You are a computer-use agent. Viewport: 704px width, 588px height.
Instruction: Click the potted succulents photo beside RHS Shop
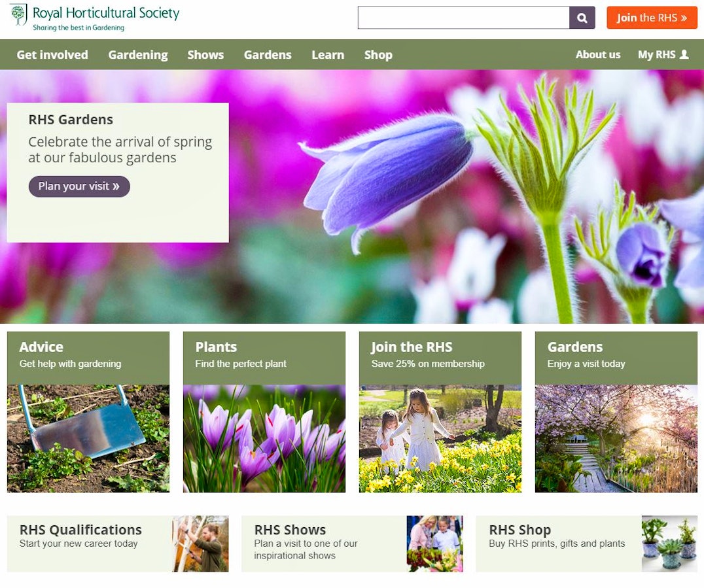point(669,544)
